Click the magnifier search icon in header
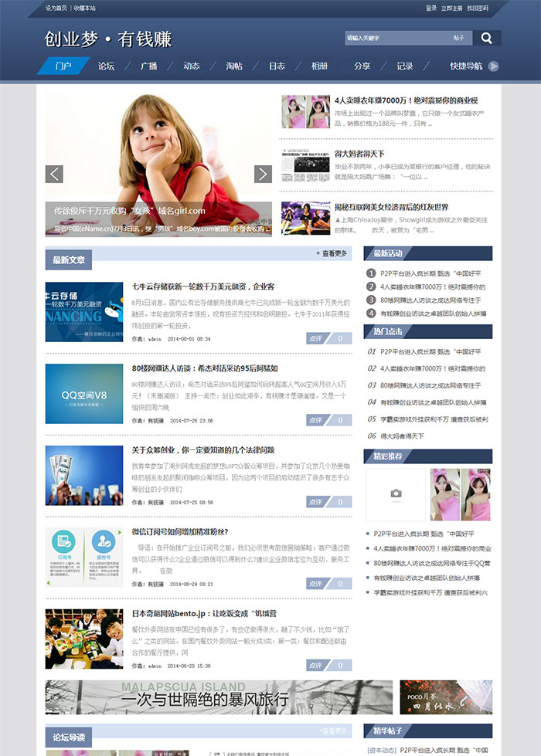Screen dimensions: 541x756 tap(487, 38)
